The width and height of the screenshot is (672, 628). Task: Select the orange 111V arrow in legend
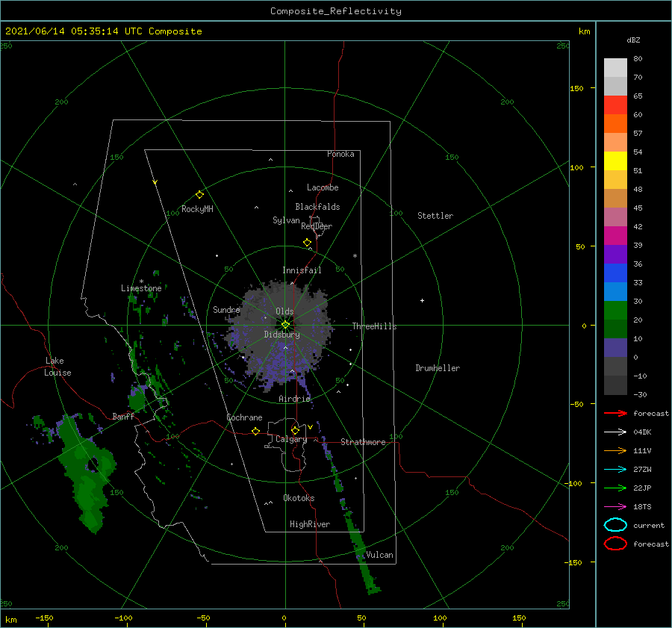click(x=615, y=450)
